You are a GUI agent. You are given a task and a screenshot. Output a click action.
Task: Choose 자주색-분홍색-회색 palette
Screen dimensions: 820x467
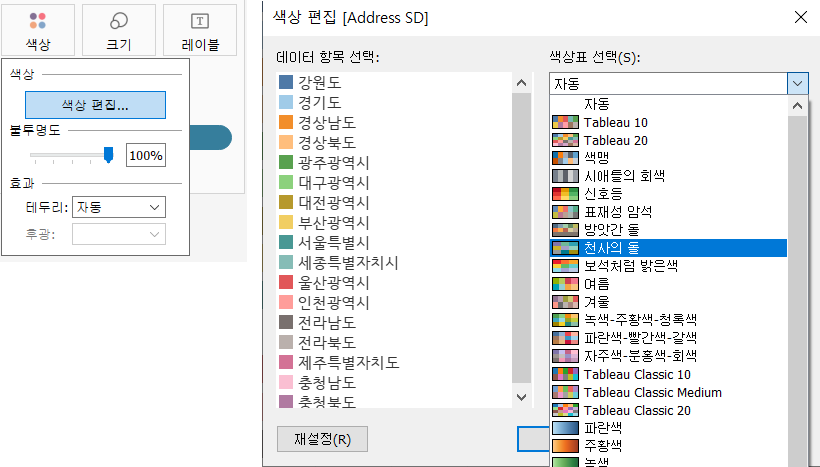(669, 356)
